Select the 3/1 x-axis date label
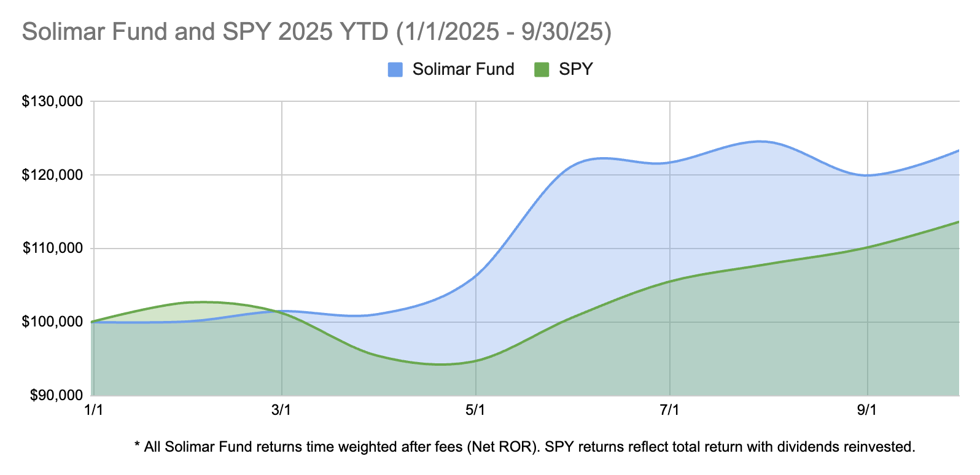 (x=281, y=410)
